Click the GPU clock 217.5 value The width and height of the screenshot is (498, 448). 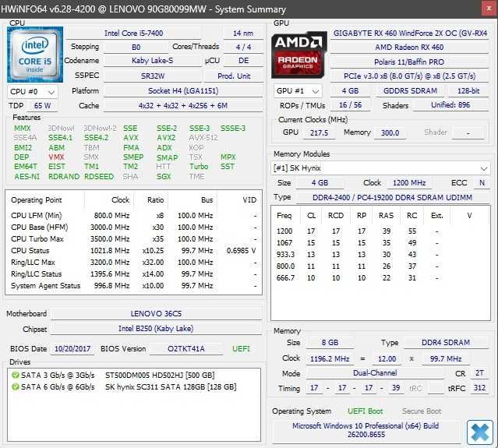pyautogui.click(x=319, y=133)
